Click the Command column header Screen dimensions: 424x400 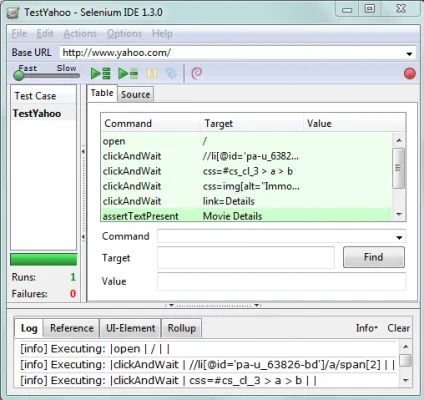[151, 123]
